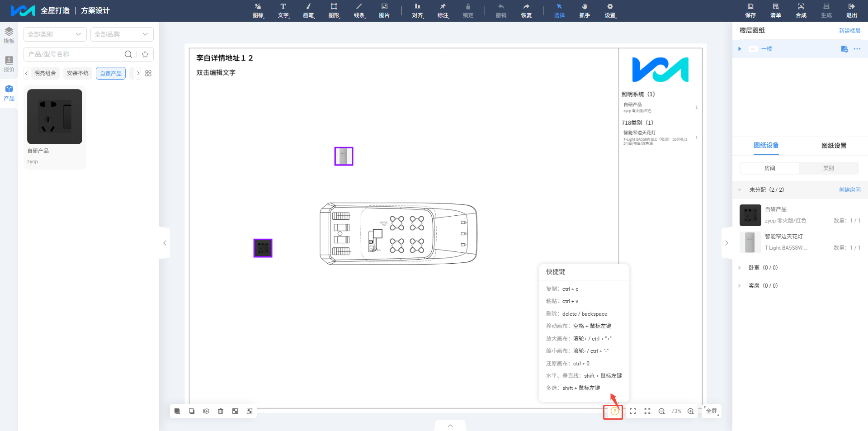Click the delete trash icon
Viewport: 868px width, 431px height.
click(221, 411)
